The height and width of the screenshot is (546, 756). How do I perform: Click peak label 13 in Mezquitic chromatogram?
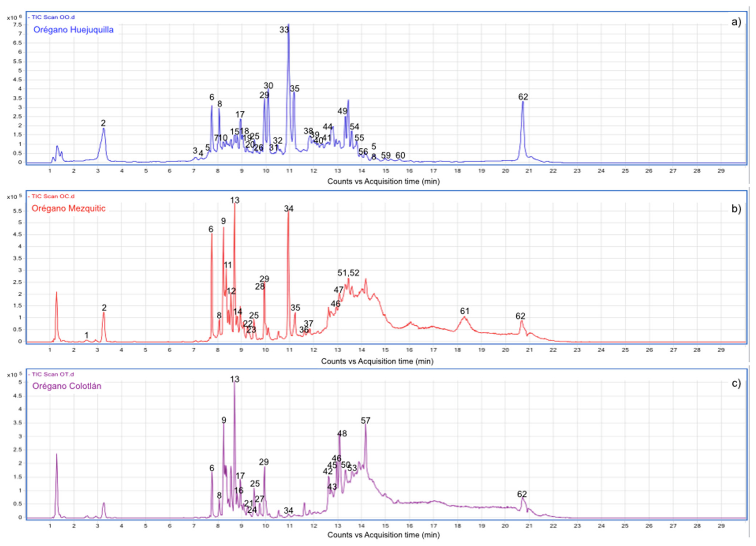click(x=235, y=200)
